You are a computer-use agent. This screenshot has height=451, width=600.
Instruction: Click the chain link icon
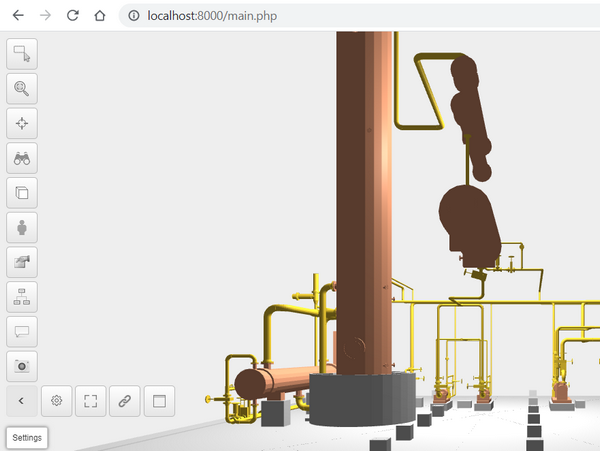[125, 401]
